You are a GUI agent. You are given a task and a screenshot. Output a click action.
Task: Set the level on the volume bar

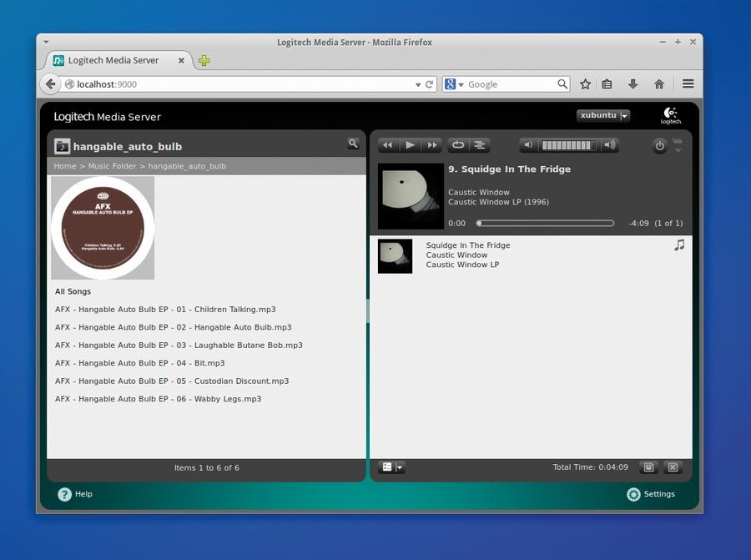point(568,145)
